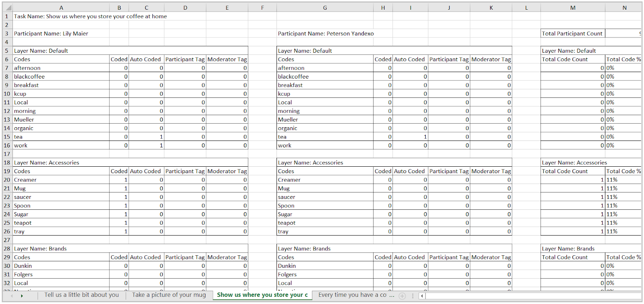This screenshot has height=304, width=644.
Task: Click 'Mueller' code in column G
Action: (x=325, y=120)
